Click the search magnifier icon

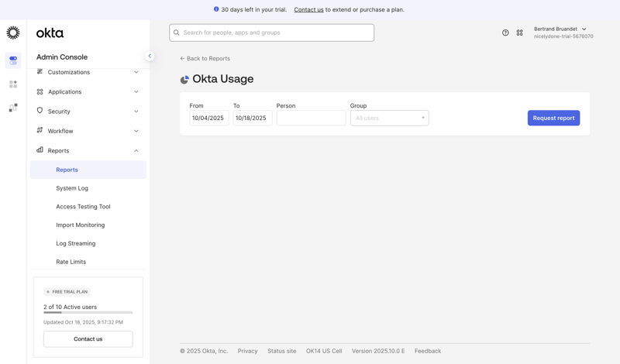(177, 33)
